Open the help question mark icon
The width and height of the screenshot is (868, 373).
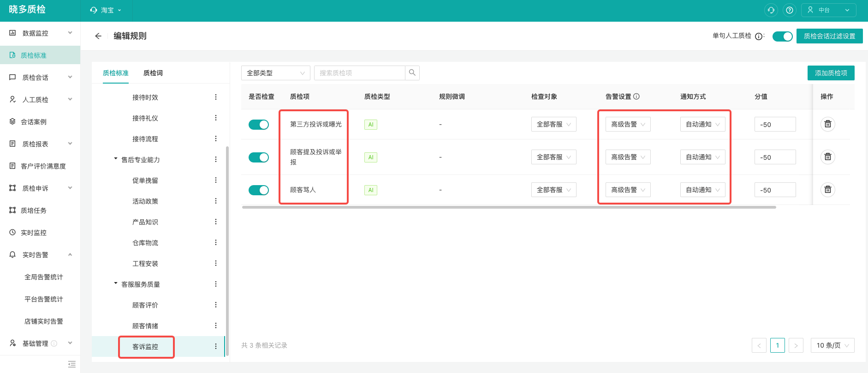790,10
